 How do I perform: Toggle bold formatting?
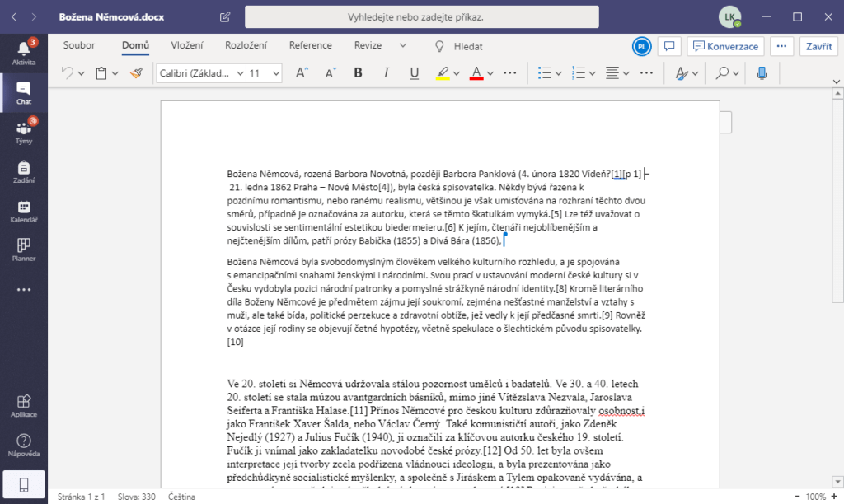coord(358,73)
